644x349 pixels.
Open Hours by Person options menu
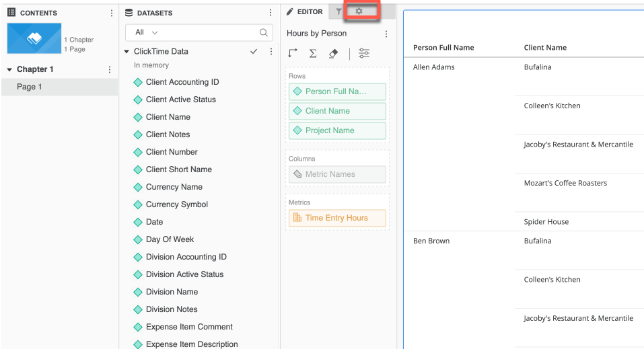click(386, 34)
